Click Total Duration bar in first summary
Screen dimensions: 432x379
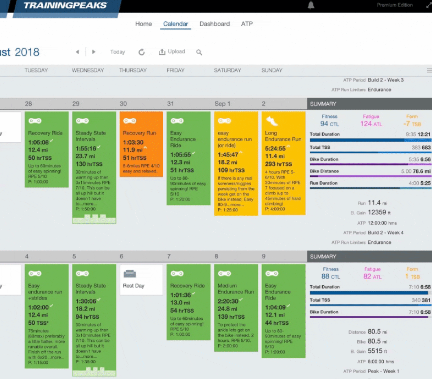(x=370, y=140)
